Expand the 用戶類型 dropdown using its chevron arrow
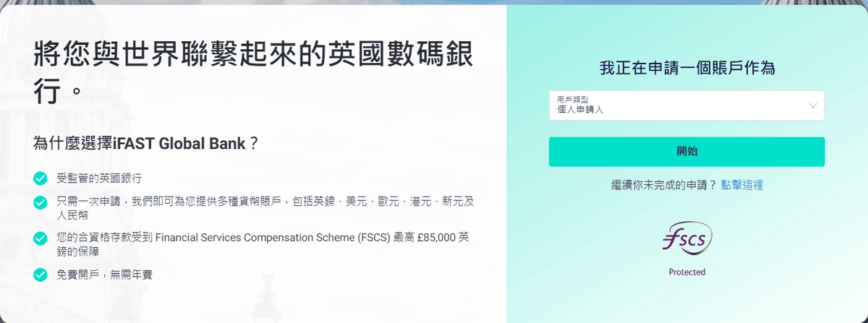This screenshot has height=323, width=868. click(813, 105)
